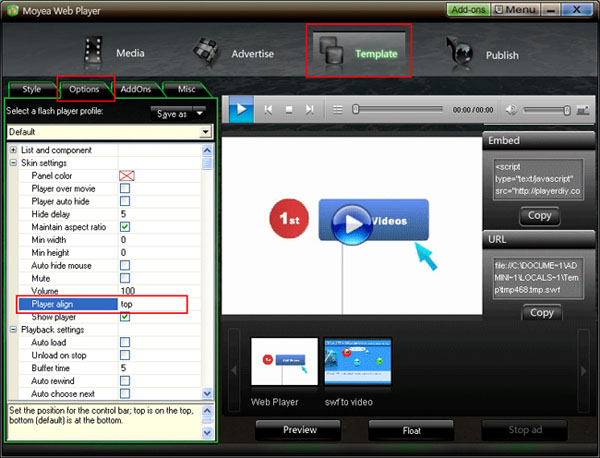Uncheck Maintain aspect ratio
600x458 pixels.
coord(125,227)
